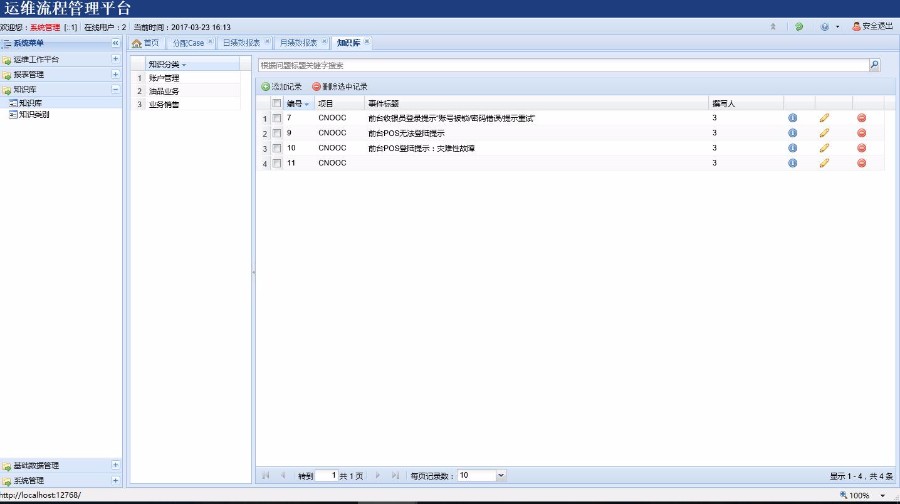Go to previous page in pager
Image resolution: width=900 pixels, height=504 pixels.
283,475
